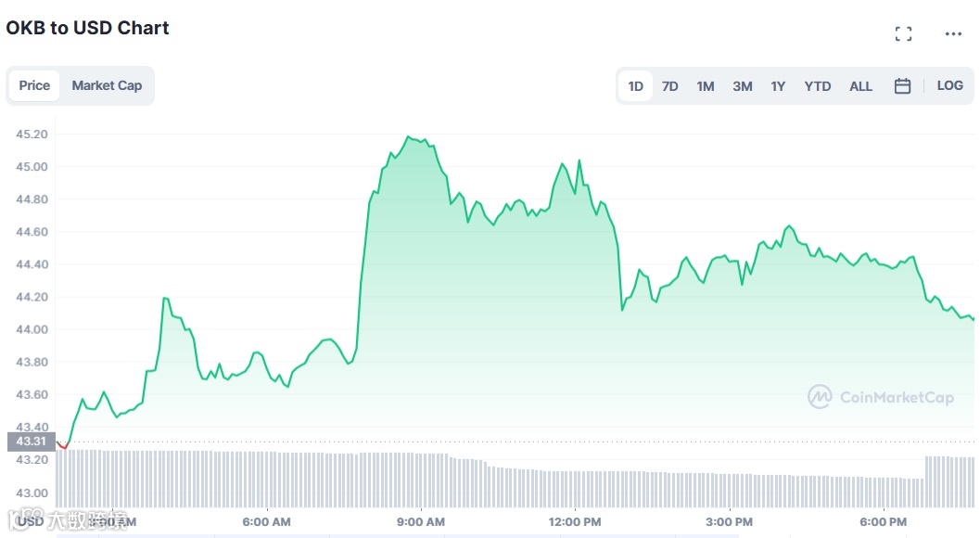
Task: Click the 43.00 y-axis label
Action: pos(32,493)
